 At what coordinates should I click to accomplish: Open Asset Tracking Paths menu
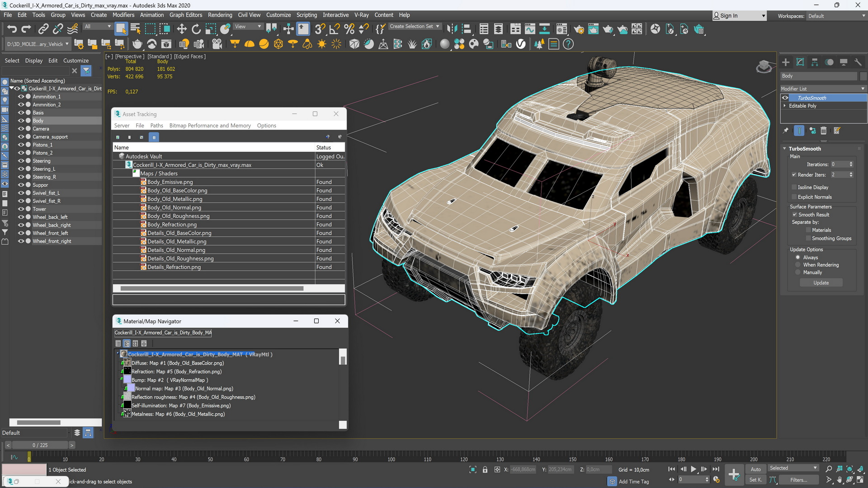coord(156,126)
